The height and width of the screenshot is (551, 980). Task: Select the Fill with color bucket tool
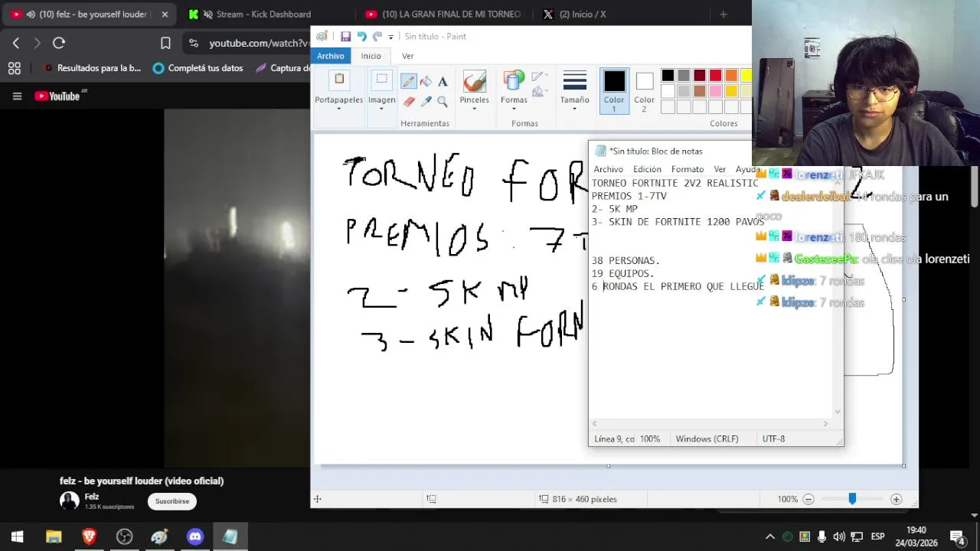426,82
